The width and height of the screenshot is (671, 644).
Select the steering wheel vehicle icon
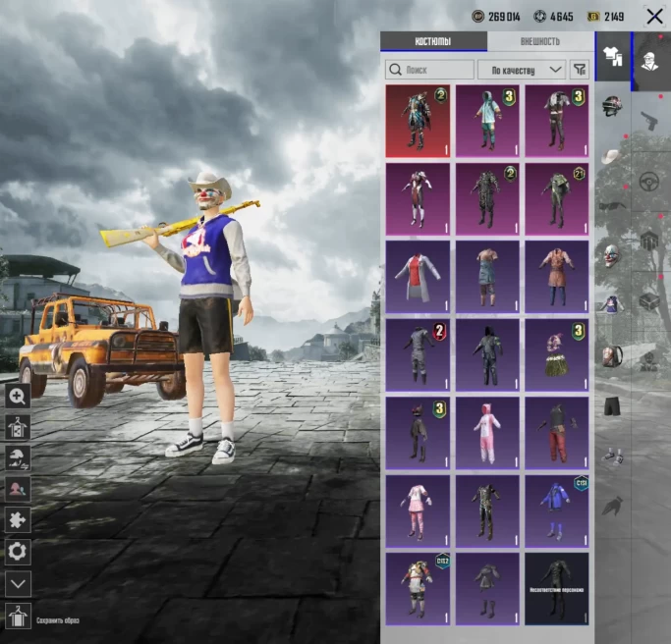pos(649,183)
